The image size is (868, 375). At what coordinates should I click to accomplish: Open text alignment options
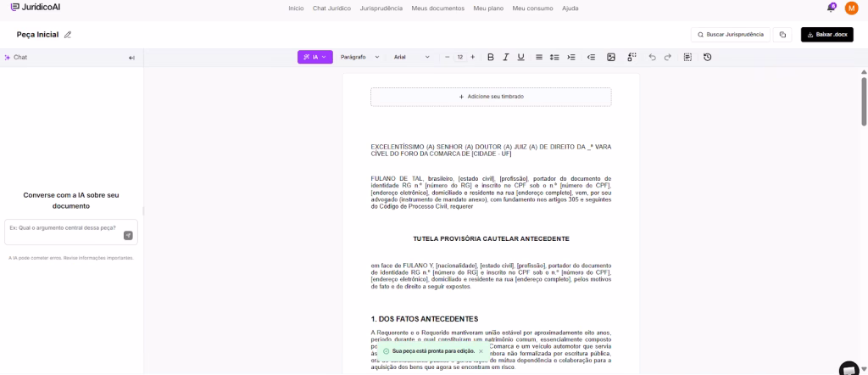(539, 57)
